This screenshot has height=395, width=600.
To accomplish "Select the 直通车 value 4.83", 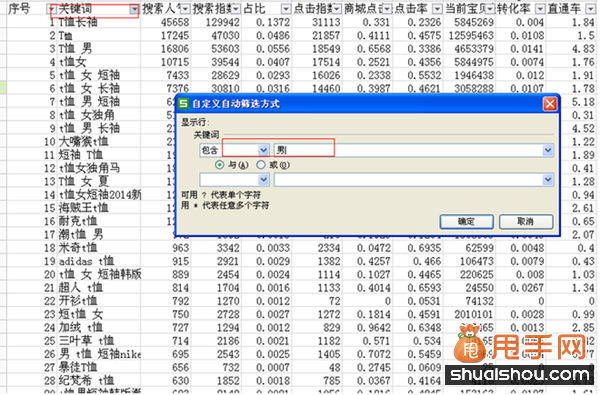I will pos(584,49).
